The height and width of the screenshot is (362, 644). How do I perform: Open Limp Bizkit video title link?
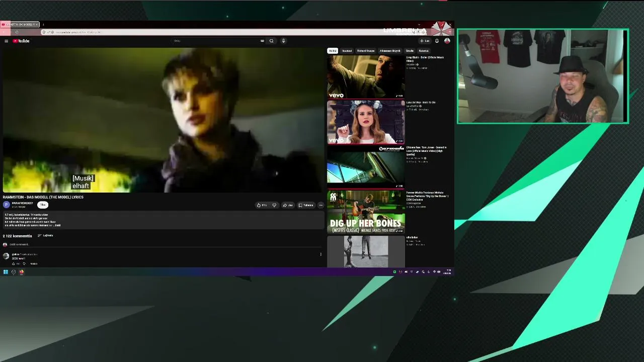click(x=425, y=59)
